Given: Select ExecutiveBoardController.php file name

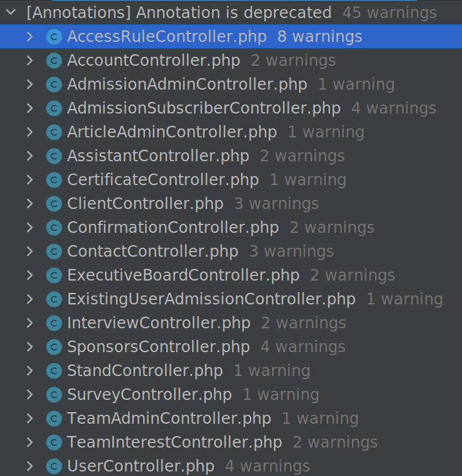Looking at the screenshot, I should tap(183, 275).
